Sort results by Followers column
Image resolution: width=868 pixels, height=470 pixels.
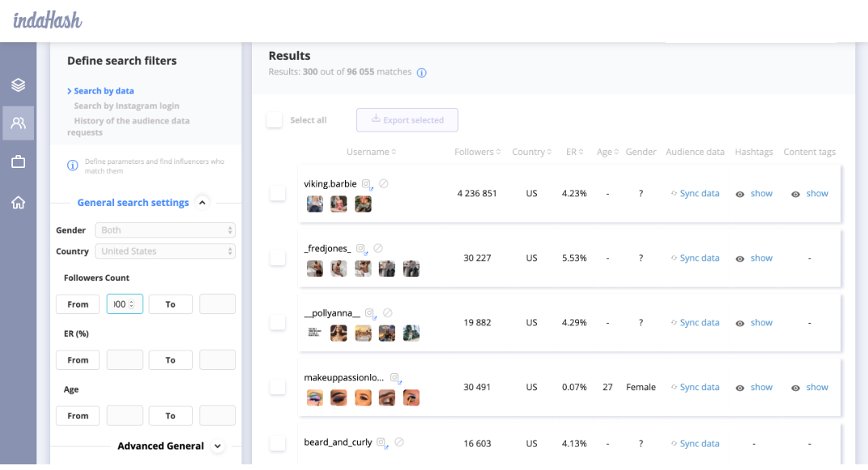(477, 152)
